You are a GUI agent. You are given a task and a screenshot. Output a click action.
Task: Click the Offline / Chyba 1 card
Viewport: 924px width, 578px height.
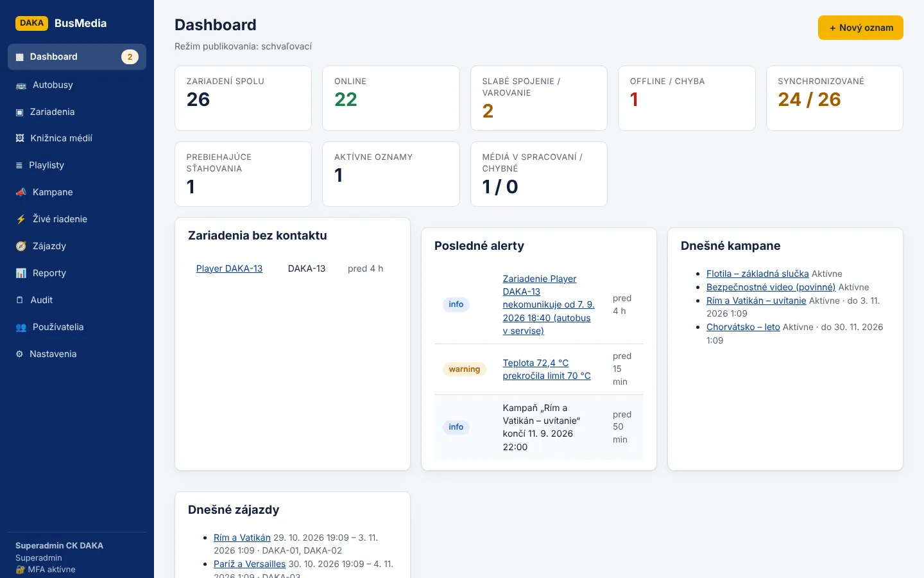687,98
